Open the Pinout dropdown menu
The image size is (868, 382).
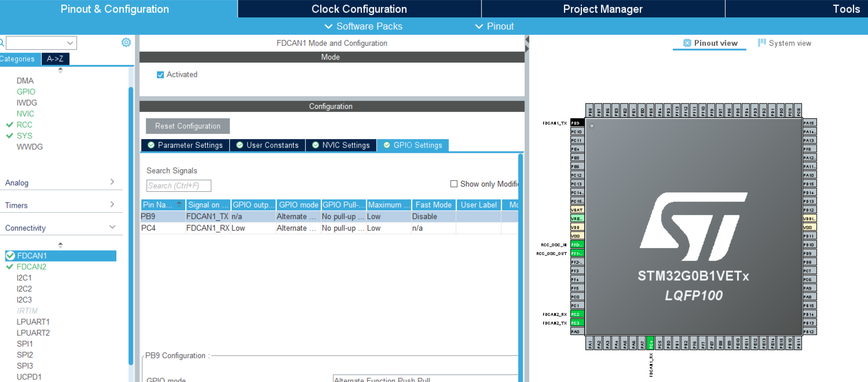click(494, 26)
